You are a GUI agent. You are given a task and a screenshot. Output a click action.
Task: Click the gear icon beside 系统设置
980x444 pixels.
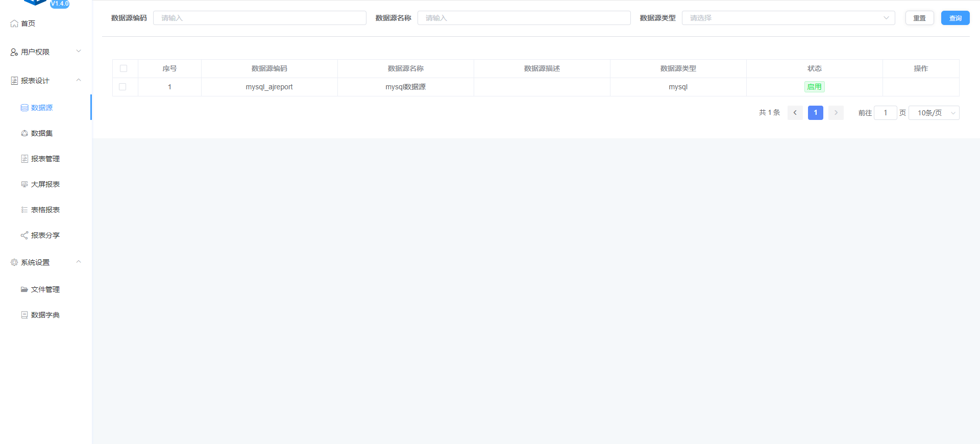14,262
